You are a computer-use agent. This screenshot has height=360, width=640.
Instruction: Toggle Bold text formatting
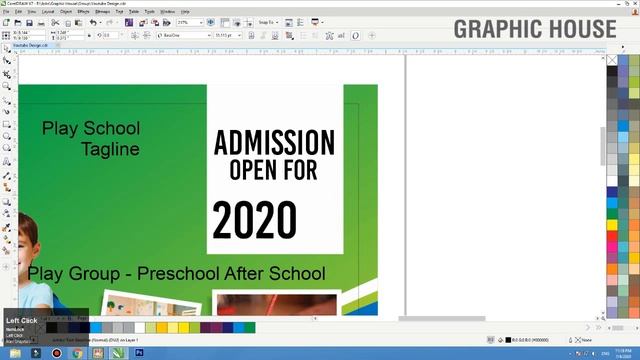coord(251,36)
